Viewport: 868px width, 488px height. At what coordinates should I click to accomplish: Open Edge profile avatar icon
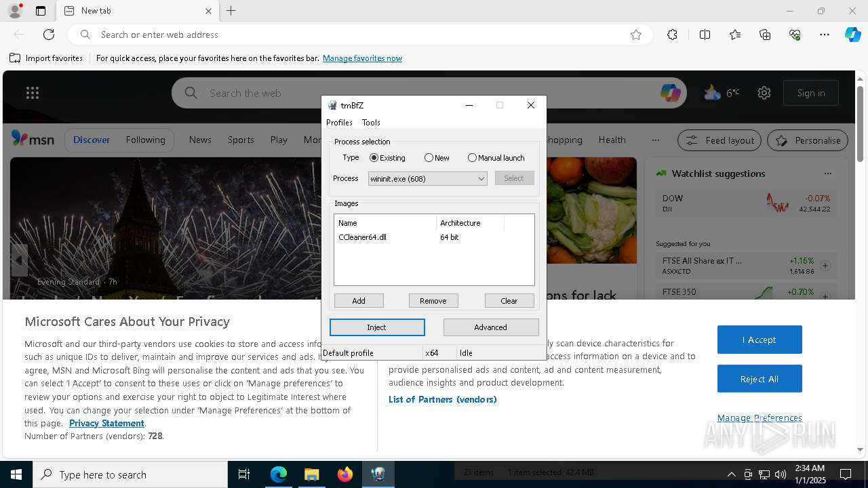[14, 11]
